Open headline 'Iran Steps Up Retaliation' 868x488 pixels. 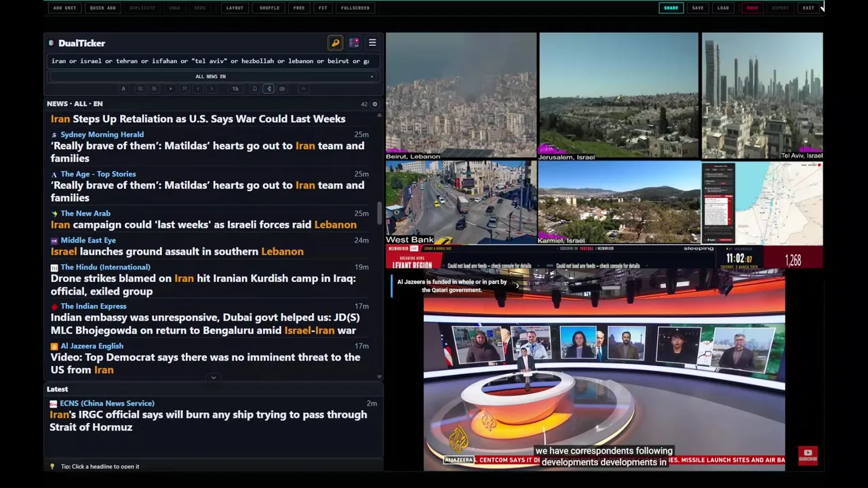pyautogui.click(x=198, y=119)
